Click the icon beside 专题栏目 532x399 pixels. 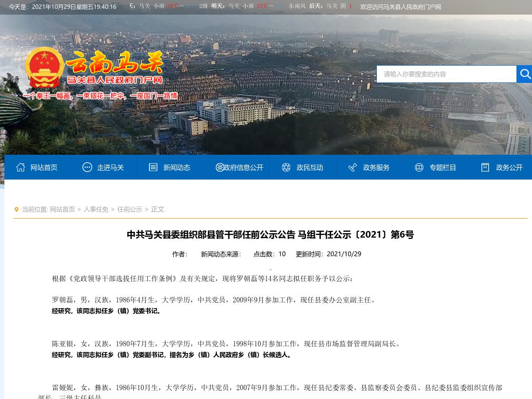[x=419, y=167]
